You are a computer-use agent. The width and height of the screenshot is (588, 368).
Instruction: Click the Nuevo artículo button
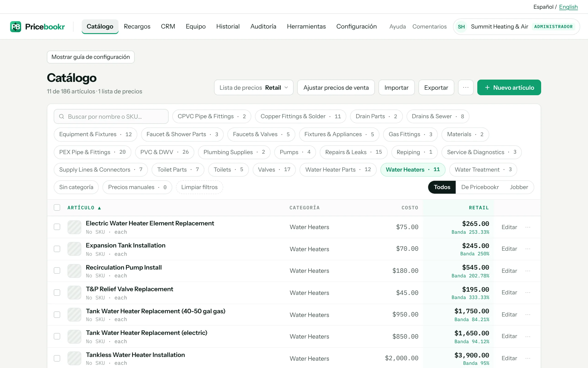[x=509, y=87]
